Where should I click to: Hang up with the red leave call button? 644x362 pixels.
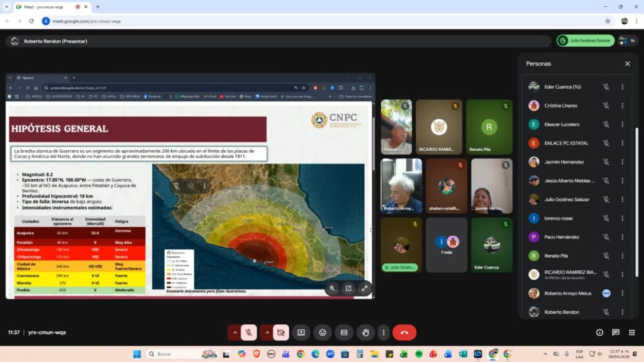[x=404, y=332]
